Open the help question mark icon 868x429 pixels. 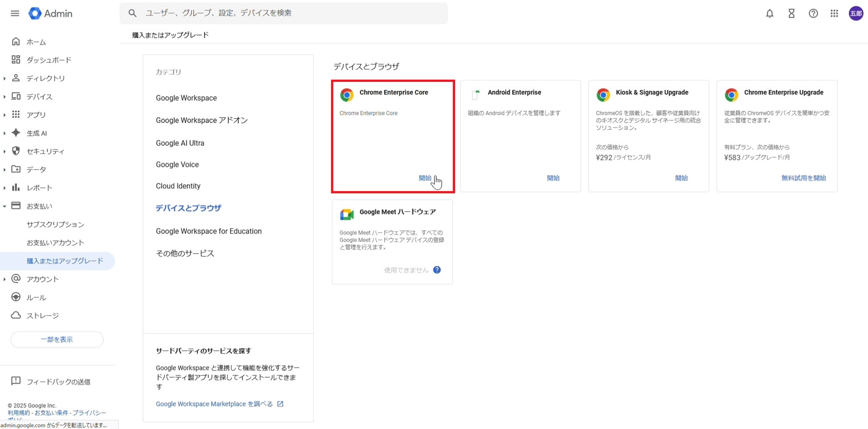[x=813, y=14]
